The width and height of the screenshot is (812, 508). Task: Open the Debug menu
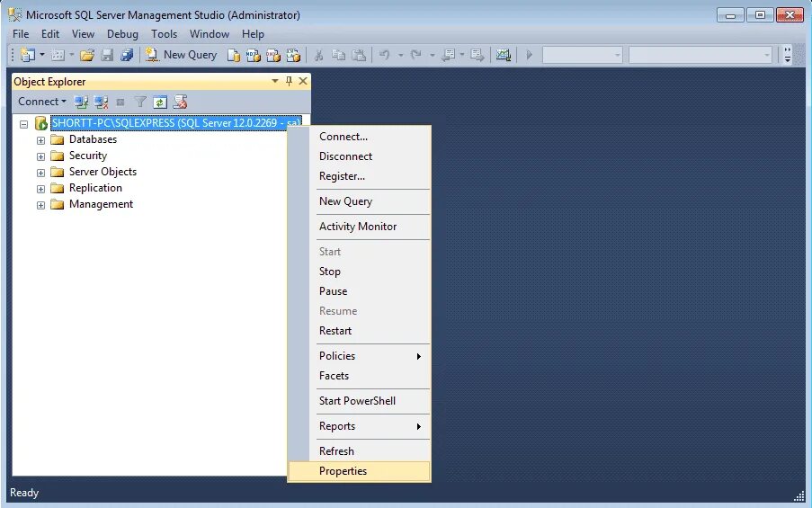click(122, 34)
